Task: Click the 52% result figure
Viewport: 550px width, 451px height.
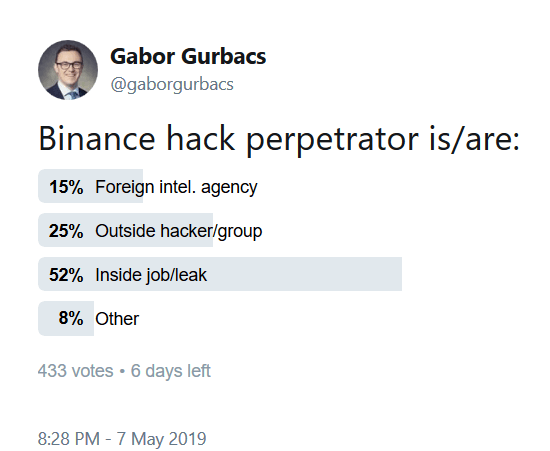Action: point(66,275)
